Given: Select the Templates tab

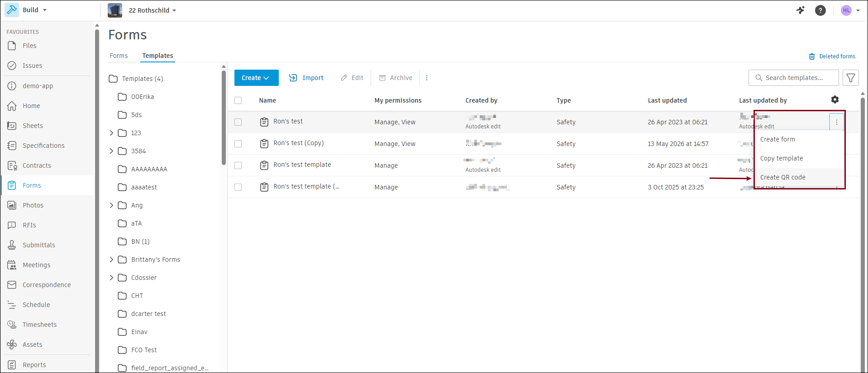Looking at the screenshot, I should (x=157, y=56).
